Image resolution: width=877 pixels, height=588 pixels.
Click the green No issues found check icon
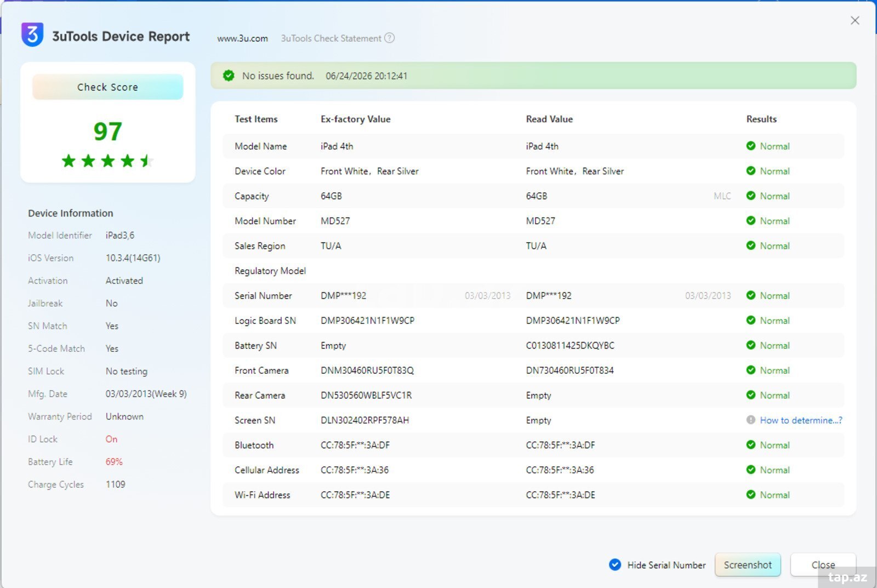(x=229, y=76)
